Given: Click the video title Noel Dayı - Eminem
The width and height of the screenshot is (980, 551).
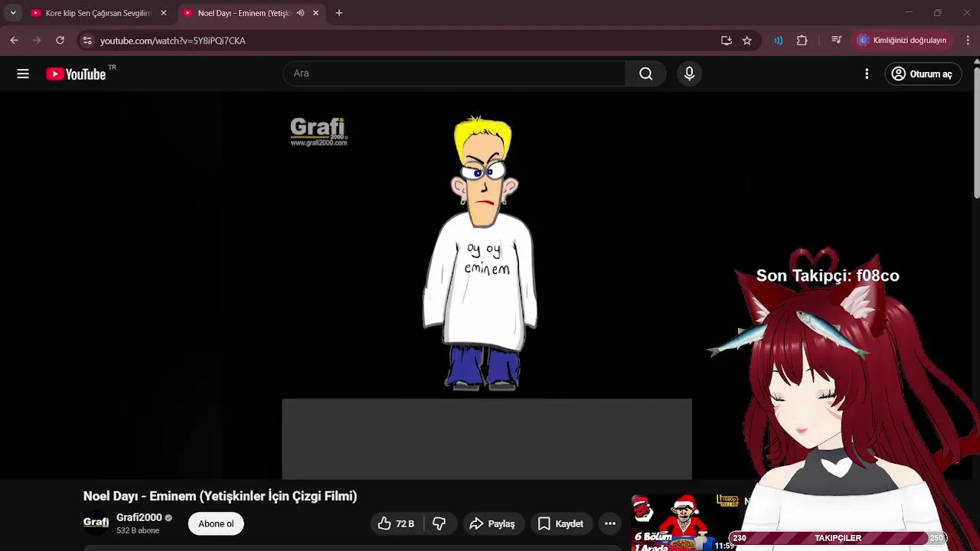Looking at the screenshot, I should (220, 496).
